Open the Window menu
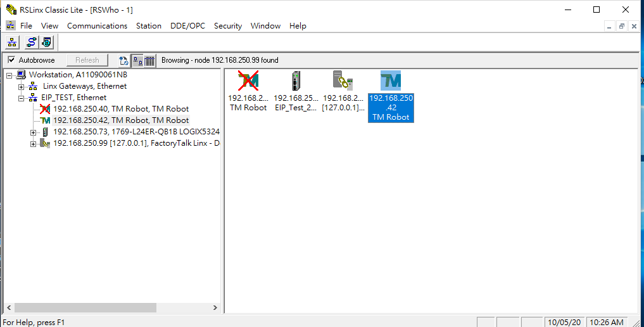 point(266,25)
